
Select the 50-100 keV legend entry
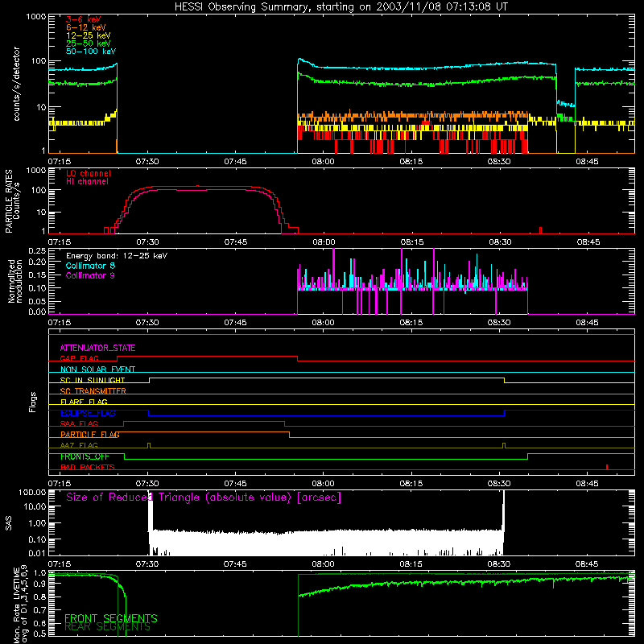coord(91,52)
